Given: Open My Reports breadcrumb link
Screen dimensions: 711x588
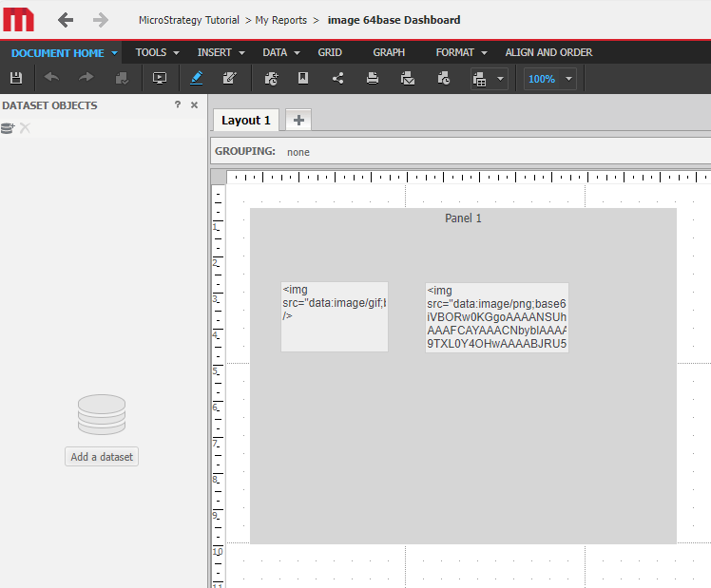Looking at the screenshot, I should point(280,20).
